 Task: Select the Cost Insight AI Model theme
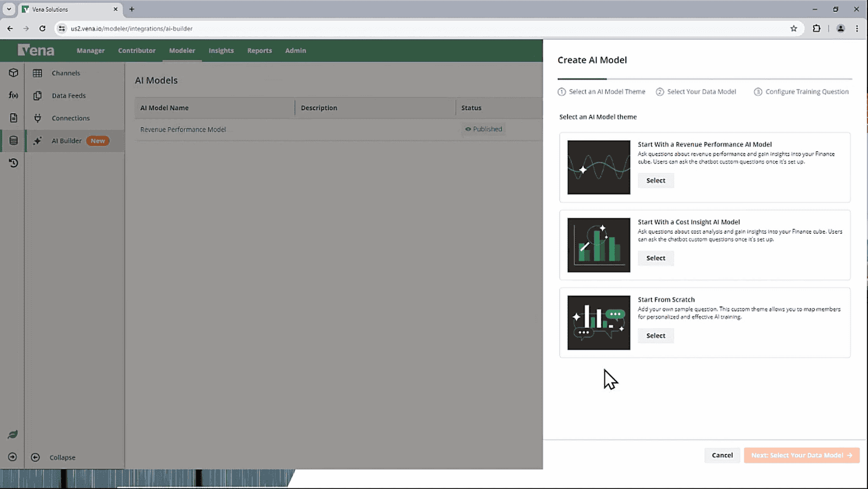point(656,258)
